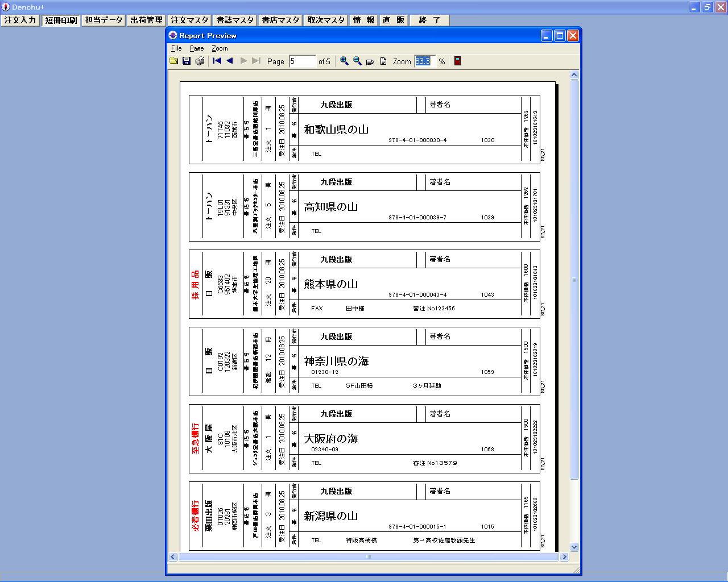The height and width of the screenshot is (582, 728).
Task: Go to the previous report page
Action: point(230,61)
